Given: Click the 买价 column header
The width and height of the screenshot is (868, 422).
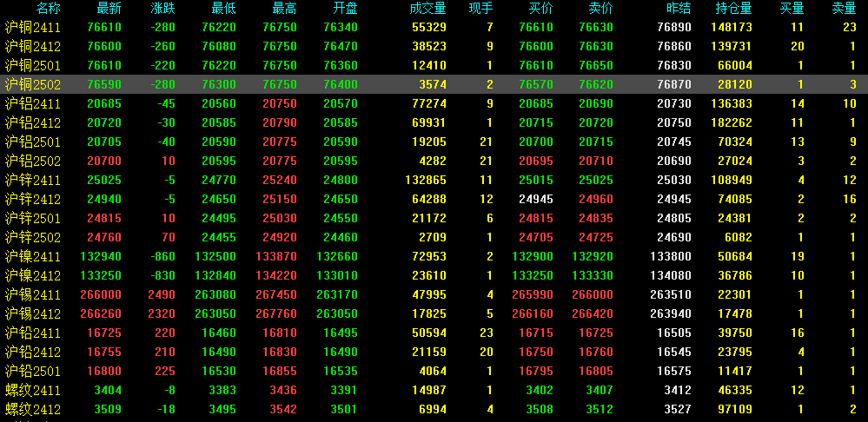Looking at the screenshot, I should pyautogui.click(x=540, y=9).
